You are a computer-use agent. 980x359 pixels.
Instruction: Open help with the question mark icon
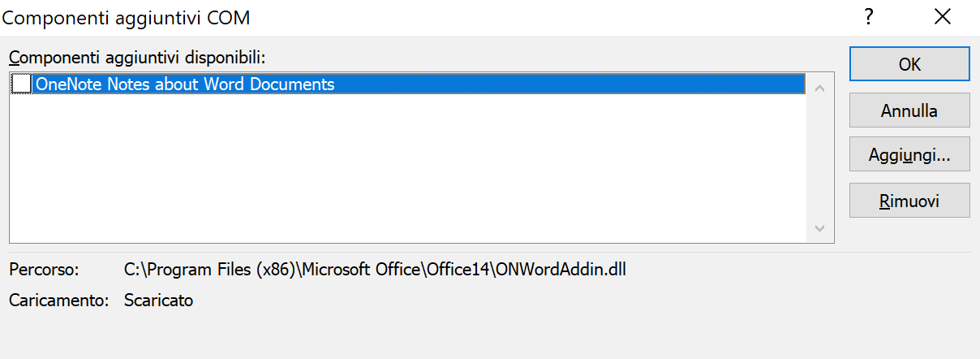[869, 16]
